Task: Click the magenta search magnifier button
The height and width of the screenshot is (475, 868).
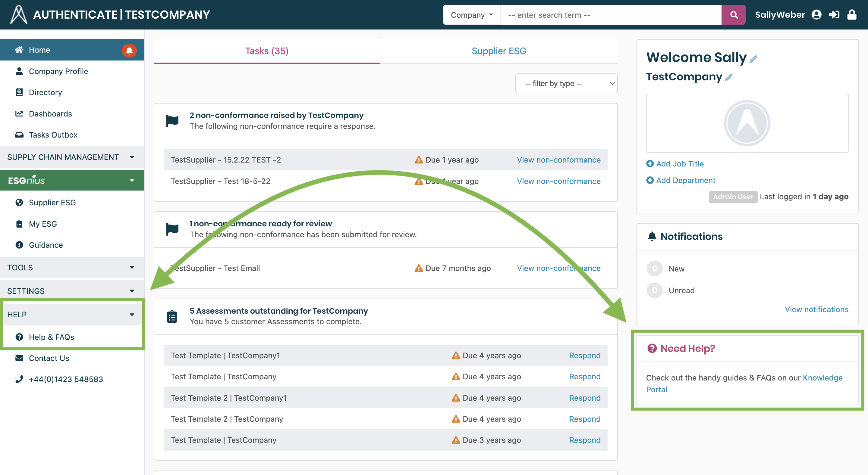Action: 733,15
